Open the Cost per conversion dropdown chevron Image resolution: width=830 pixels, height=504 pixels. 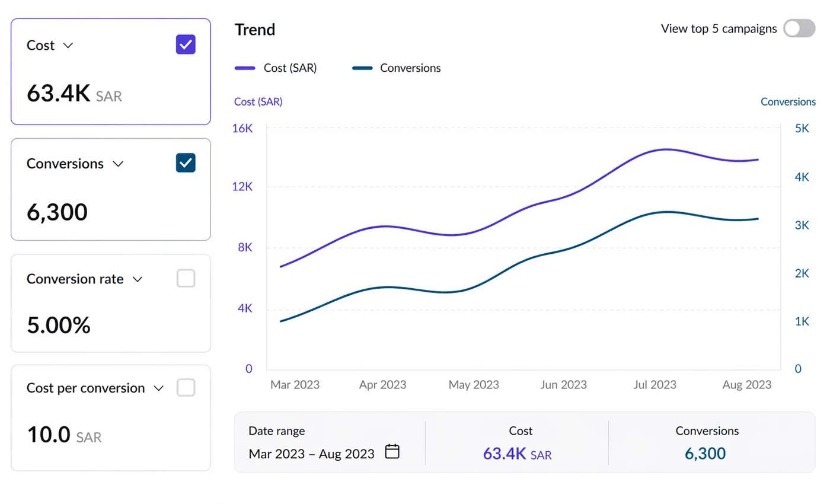tap(158, 389)
